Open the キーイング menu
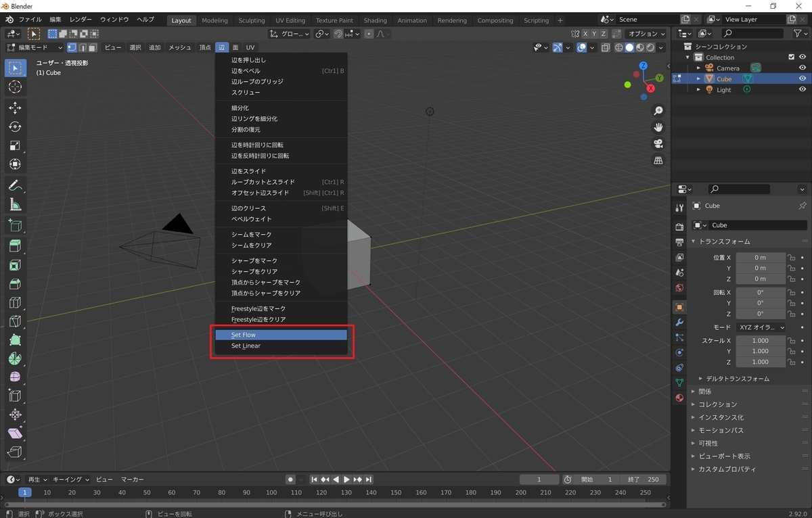 (x=71, y=479)
